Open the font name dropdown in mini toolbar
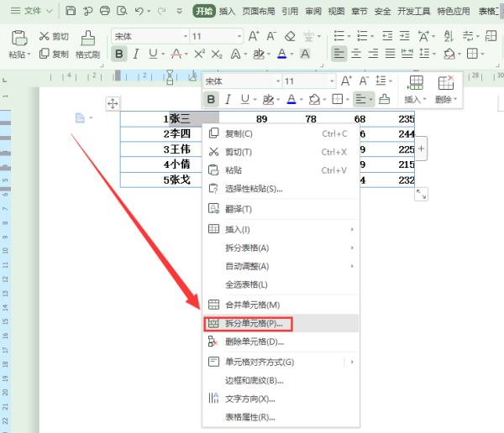Screen dimensions: 504x433 click(x=278, y=81)
